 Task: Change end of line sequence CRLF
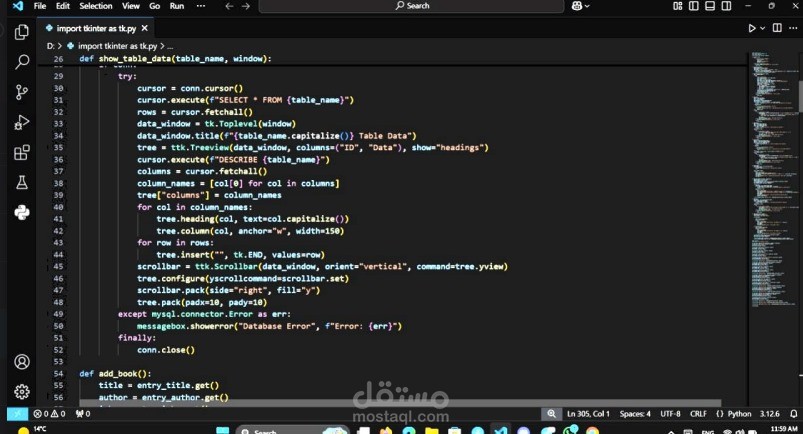coord(698,414)
